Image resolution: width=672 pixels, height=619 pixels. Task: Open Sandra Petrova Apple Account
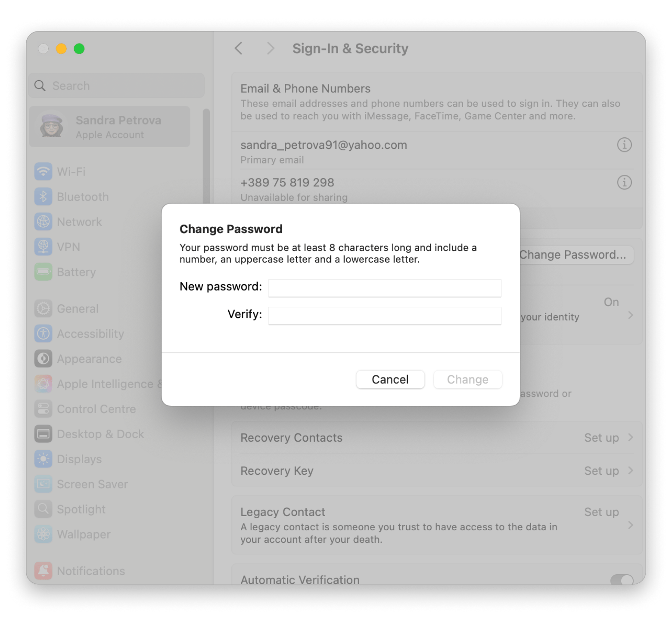(110, 127)
